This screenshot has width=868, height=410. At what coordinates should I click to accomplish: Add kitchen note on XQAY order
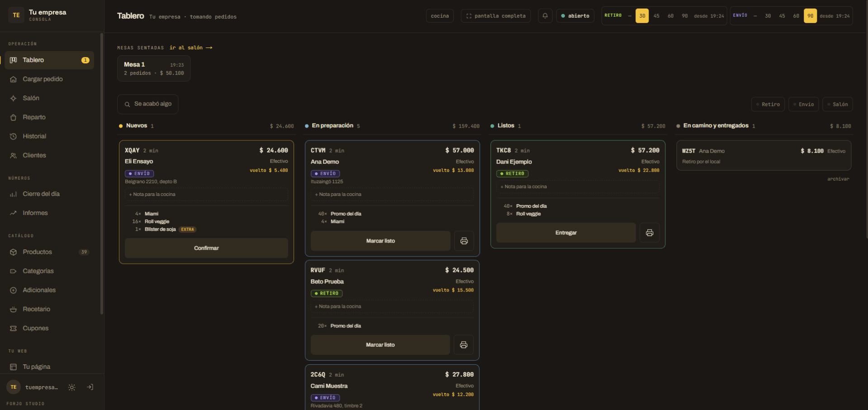[206, 194]
